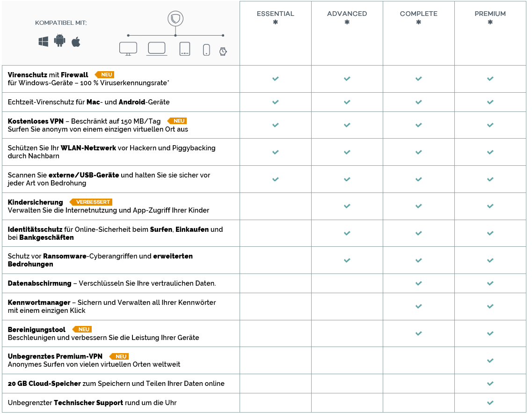
Task: Click the Windows logo icon
Action: [x=44, y=42]
